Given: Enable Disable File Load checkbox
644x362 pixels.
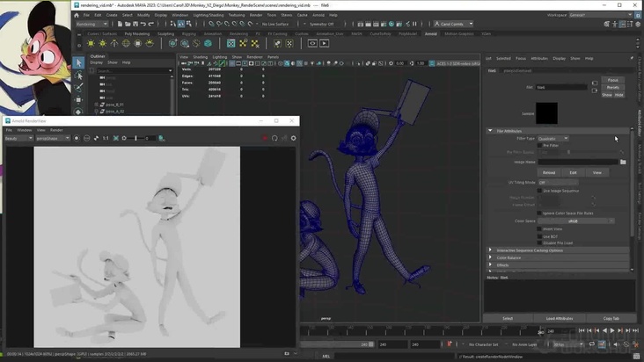Looking at the screenshot, I should point(539,243).
